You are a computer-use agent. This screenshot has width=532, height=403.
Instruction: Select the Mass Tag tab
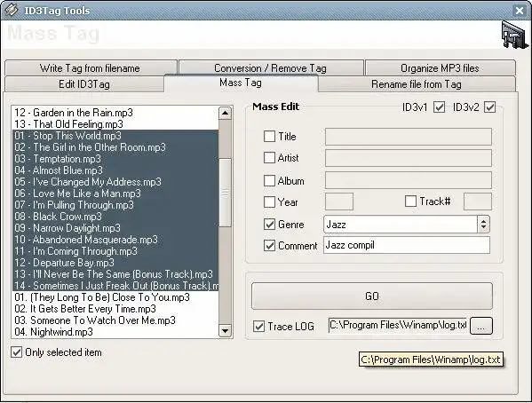[x=241, y=83]
